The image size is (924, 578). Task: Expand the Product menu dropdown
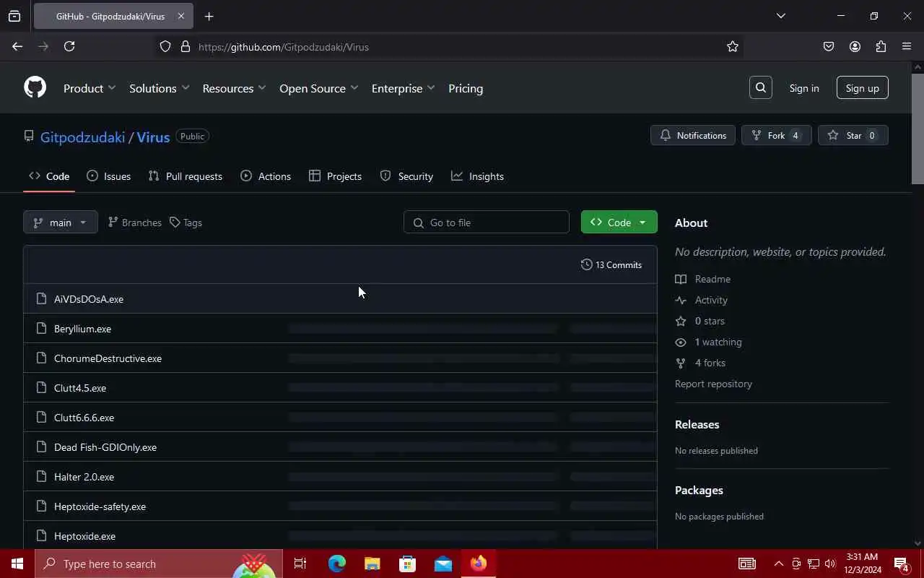tap(90, 88)
